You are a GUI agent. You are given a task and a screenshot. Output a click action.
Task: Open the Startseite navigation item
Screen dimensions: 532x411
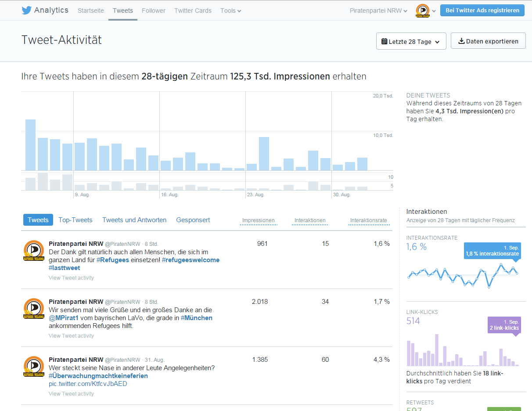[x=91, y=11]
